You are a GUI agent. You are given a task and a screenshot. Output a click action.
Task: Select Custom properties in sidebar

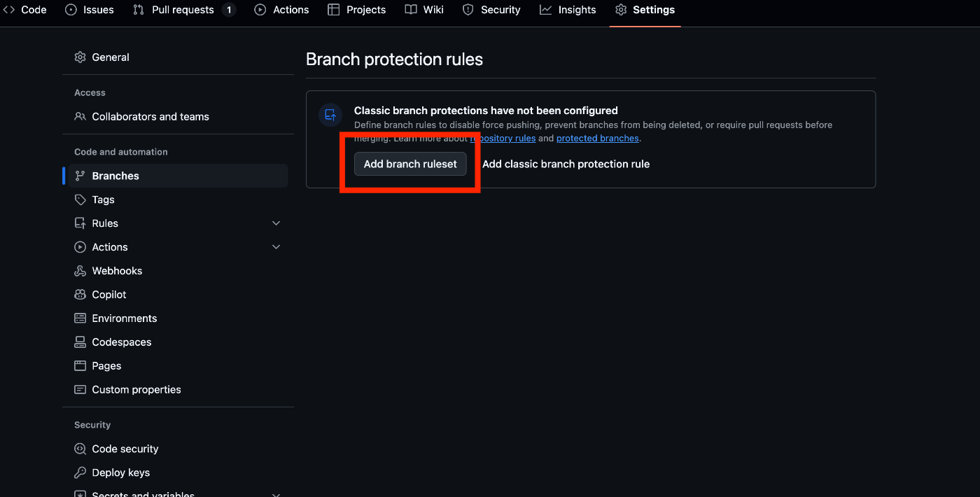pyautogui.click(x=136, y=390)
